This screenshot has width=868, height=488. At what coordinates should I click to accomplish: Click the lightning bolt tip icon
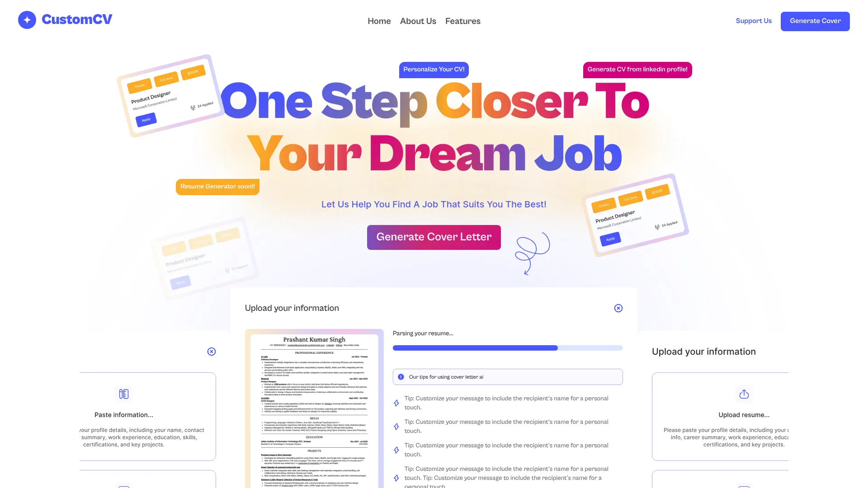coord(396,403)
